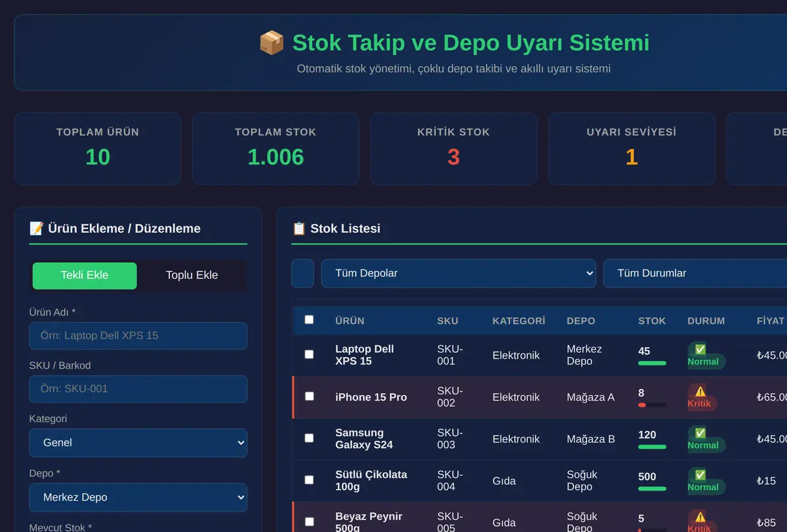Open the KRİTİK STOK stat card
This screenshot has width=787, height=532.
pos(454,148)
